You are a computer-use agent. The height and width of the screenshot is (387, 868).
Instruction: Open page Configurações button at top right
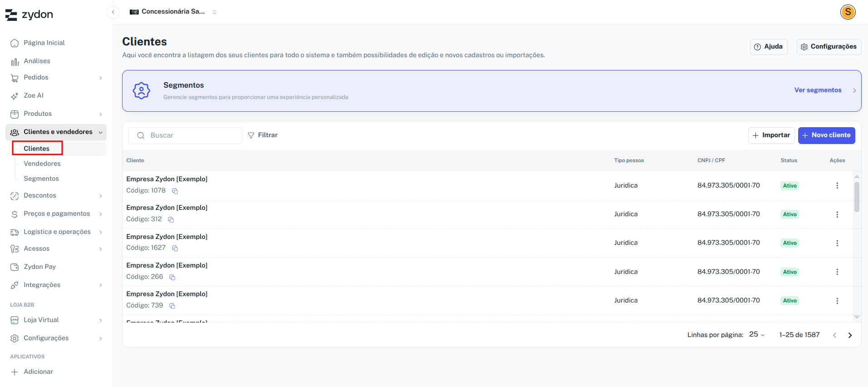point(829,47)
